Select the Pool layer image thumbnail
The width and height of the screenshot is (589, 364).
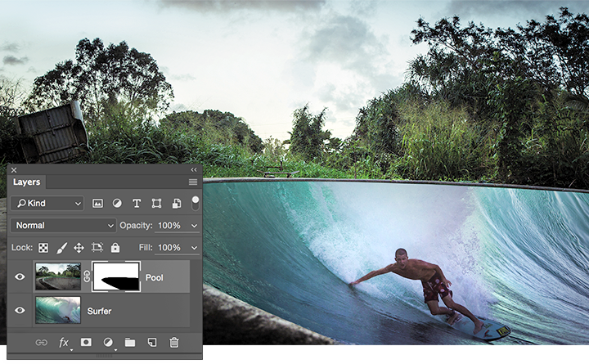[58, 276]
